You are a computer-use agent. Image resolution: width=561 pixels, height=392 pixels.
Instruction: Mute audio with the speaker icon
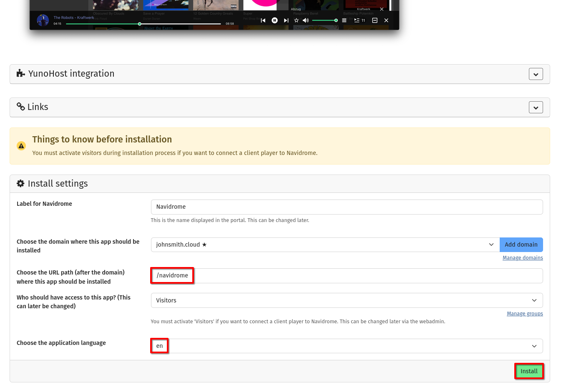click(x=306, y=20)
